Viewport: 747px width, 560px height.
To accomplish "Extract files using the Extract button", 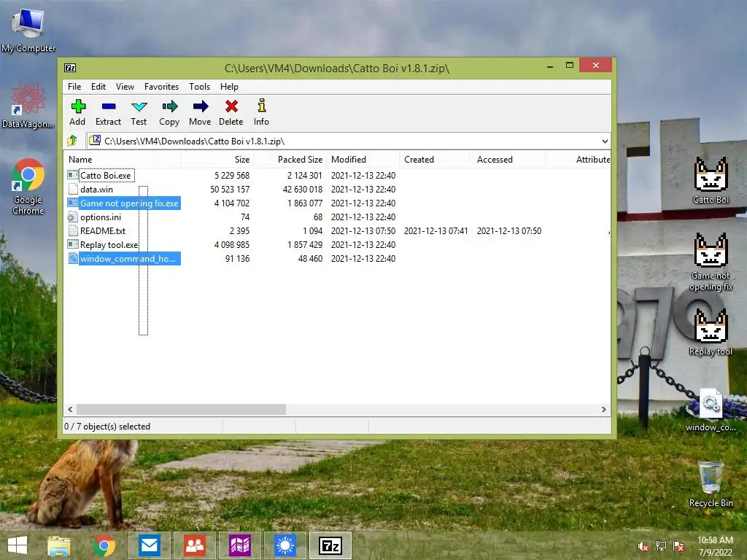I will pos(108,113).
